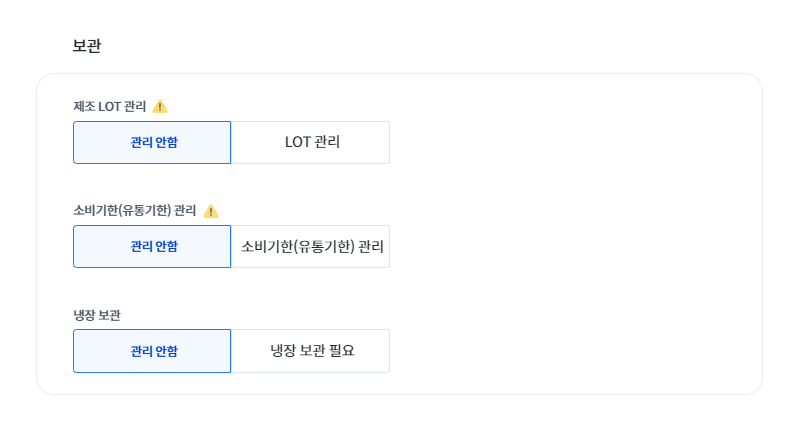
Task: Click the 소비기한(유통기한) 관리 field label
Action: click(x=134, y=211)
